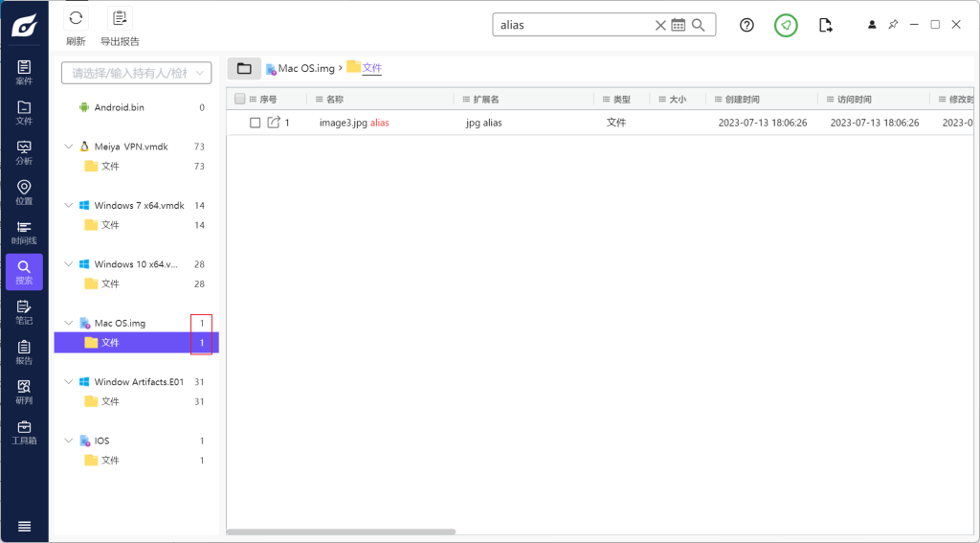Collapse the Window Artifacts.E01 tree node
The image size is (980, 543).
pos(68,382)
